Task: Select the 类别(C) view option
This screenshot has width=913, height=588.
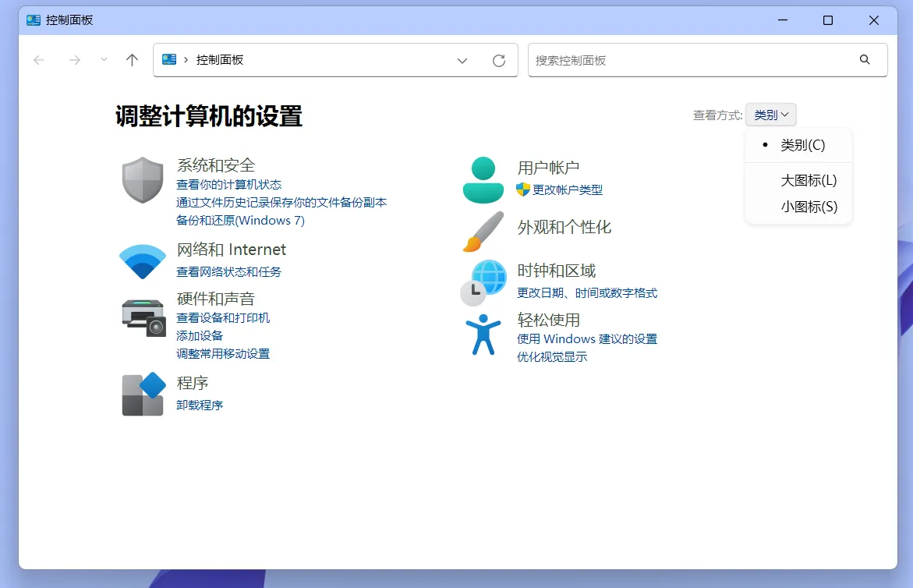Action: pyautogui.click(x=802, y=145)
